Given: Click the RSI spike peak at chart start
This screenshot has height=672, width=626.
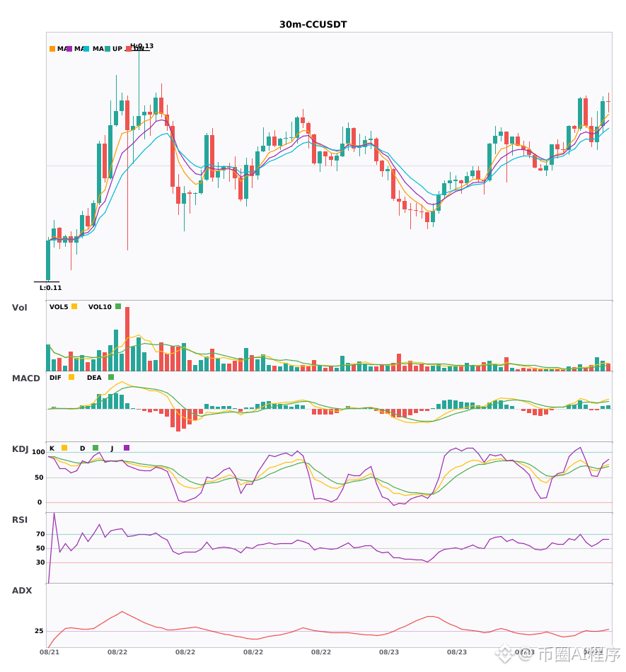Looking at the screenshot, I should pyautogui.click(x=54, y=514).
